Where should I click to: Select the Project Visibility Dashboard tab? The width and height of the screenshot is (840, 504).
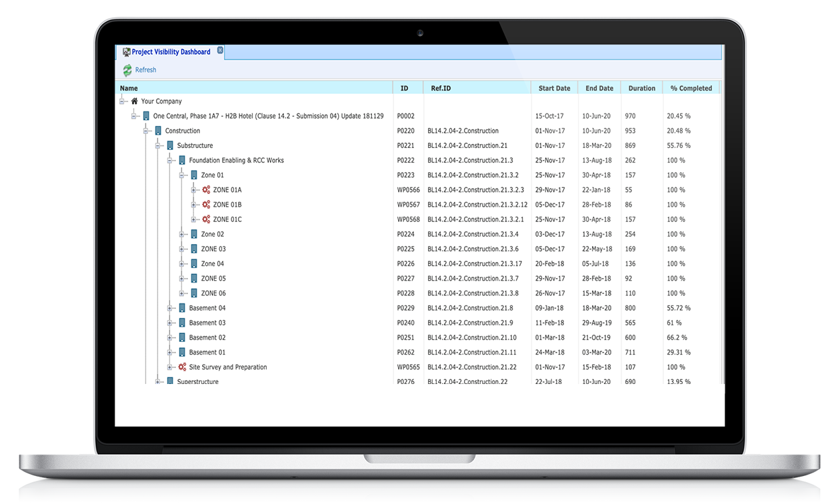tap(171, 52)
